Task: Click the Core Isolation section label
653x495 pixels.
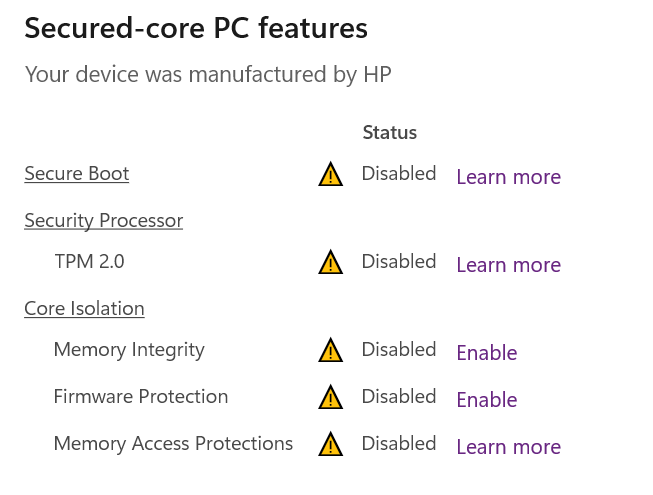Action: pos(85,309)
